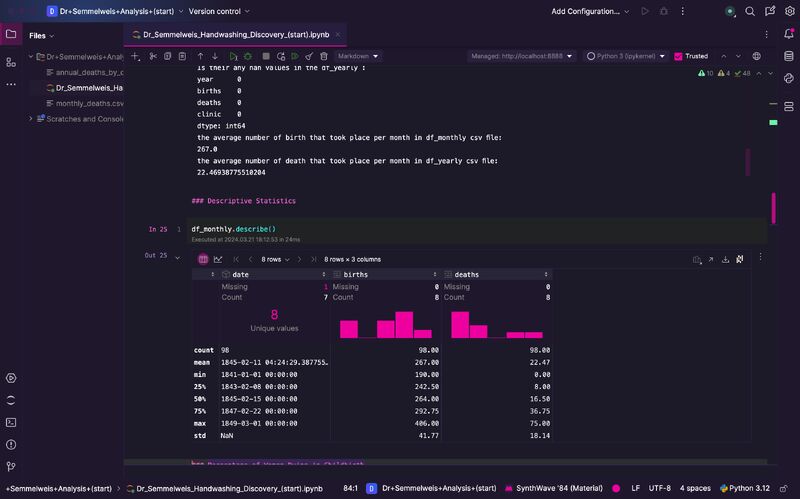Debug the current cell
Image resolution: width=800 pixels, height=499 pixels.
248,56
